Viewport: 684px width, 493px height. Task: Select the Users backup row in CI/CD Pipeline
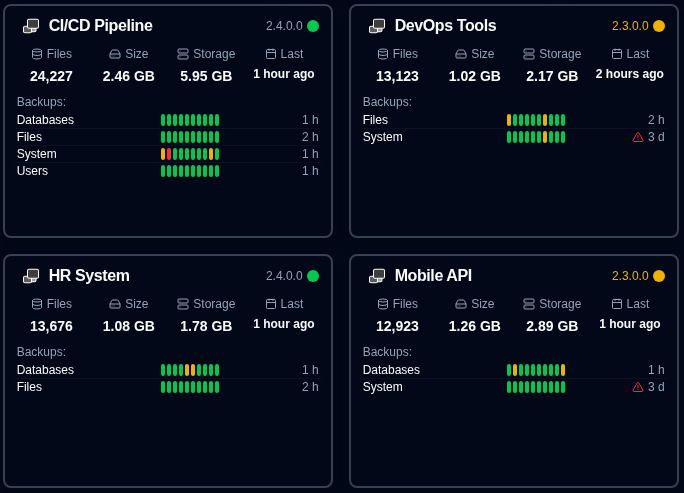pyautogui.click(x=168, y=171)
